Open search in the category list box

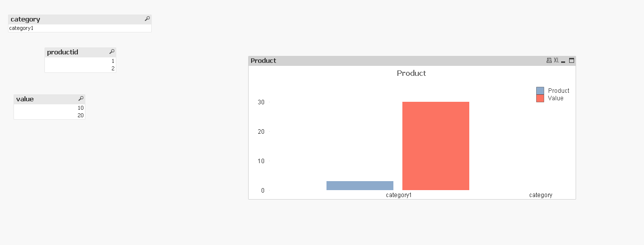point(147,19)
